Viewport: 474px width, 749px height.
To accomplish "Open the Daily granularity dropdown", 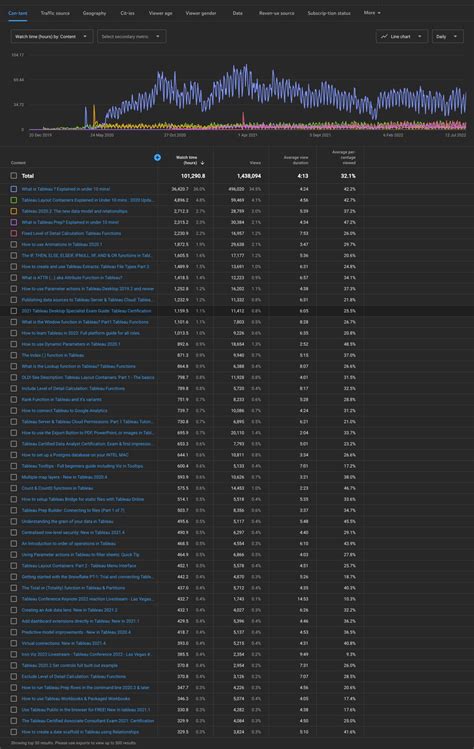I will (x=448, y=36).
